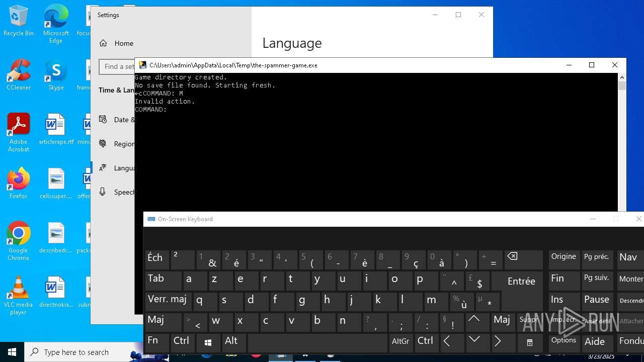This screenshot has width=644, height=362.
Task: Click the On-Screen Keyboard title icon
Action: click(151, 219)
